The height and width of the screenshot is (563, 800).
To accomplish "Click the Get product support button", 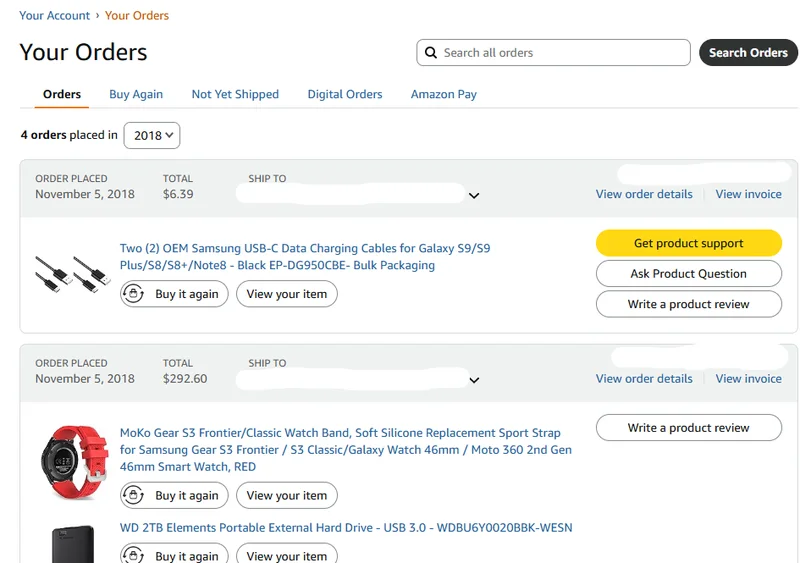I will (689, 243).
